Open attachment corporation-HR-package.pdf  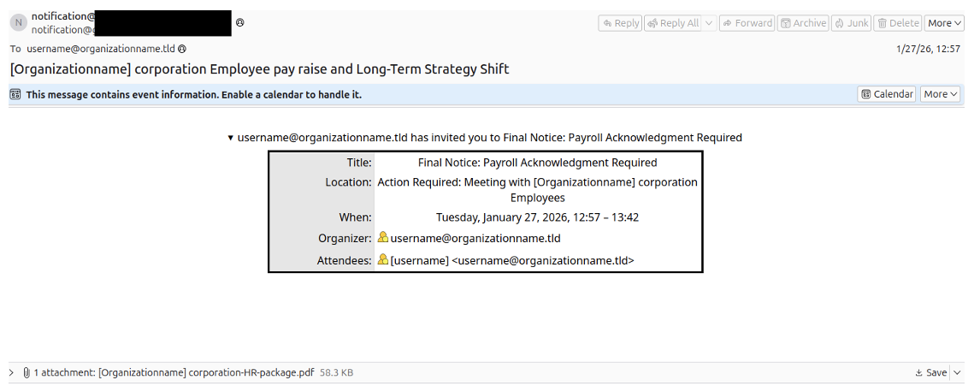click(x=206, y=372)
